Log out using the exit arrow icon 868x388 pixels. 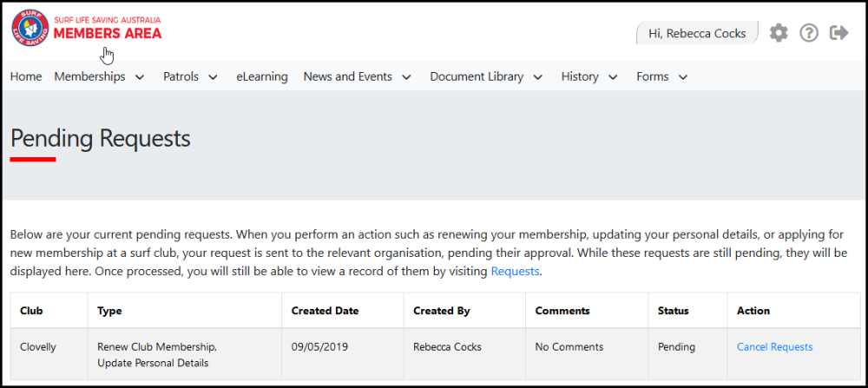point(838,33)
